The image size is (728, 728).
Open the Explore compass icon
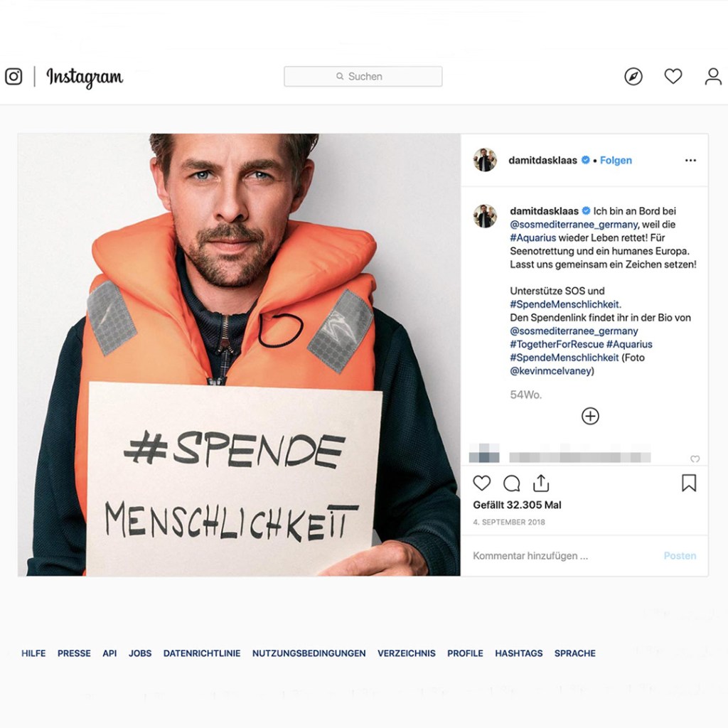coord(633,77)
